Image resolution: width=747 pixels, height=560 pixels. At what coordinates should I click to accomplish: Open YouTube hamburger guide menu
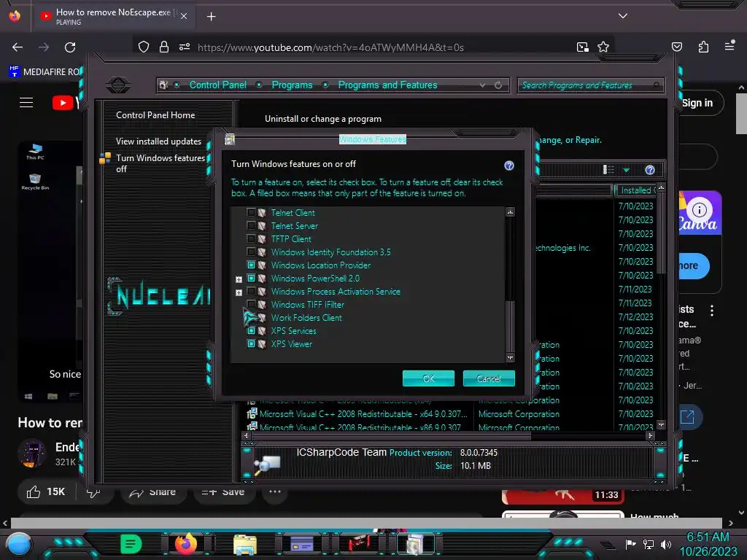pos(26,102)
